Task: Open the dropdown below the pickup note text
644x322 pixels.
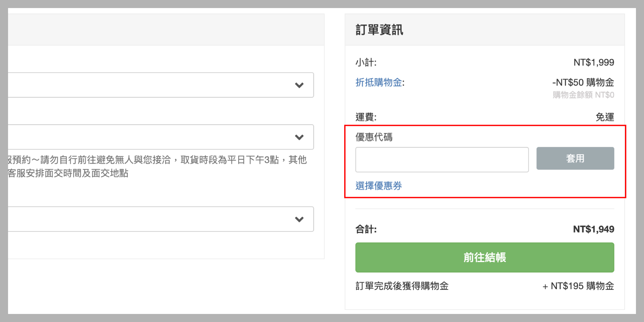Action: (299, 219)
